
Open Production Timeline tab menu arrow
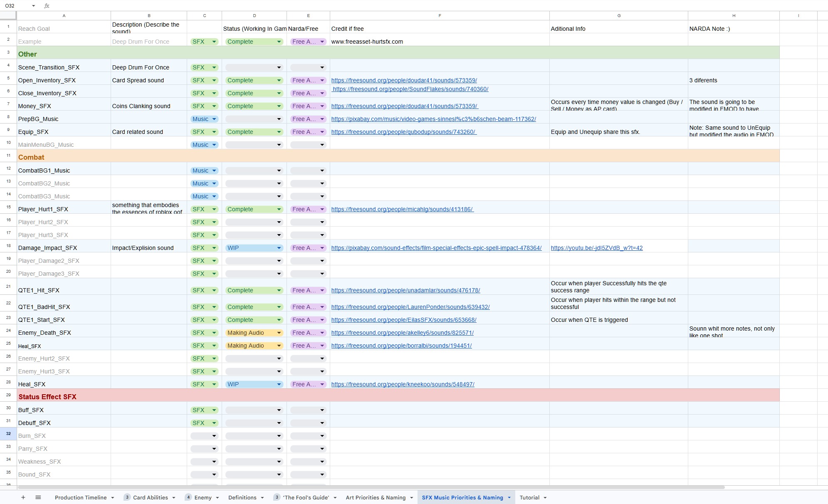(113, 498)
